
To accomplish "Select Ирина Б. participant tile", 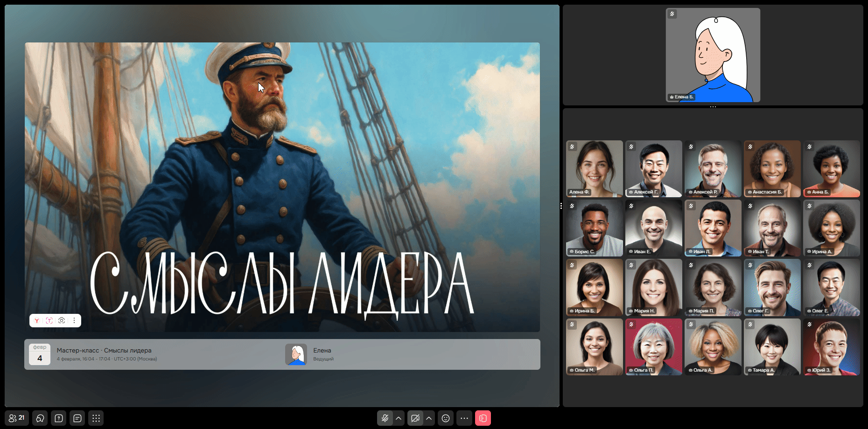I will click(595, 287).
